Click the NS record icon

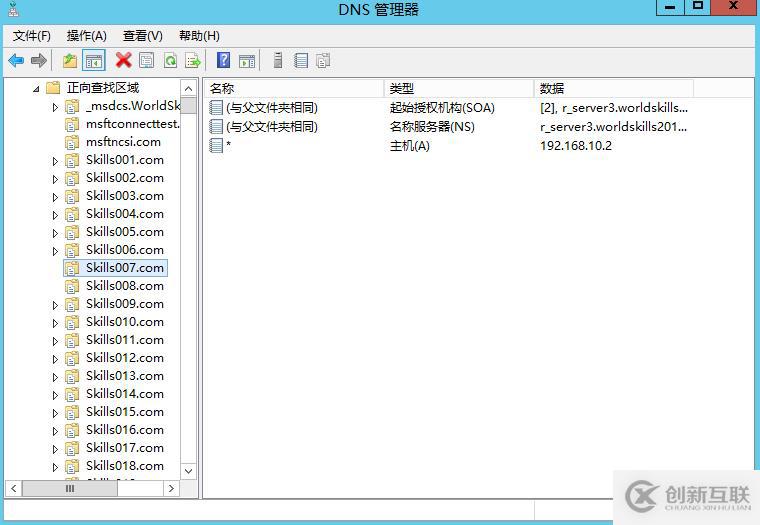click(x=216, y=127)
